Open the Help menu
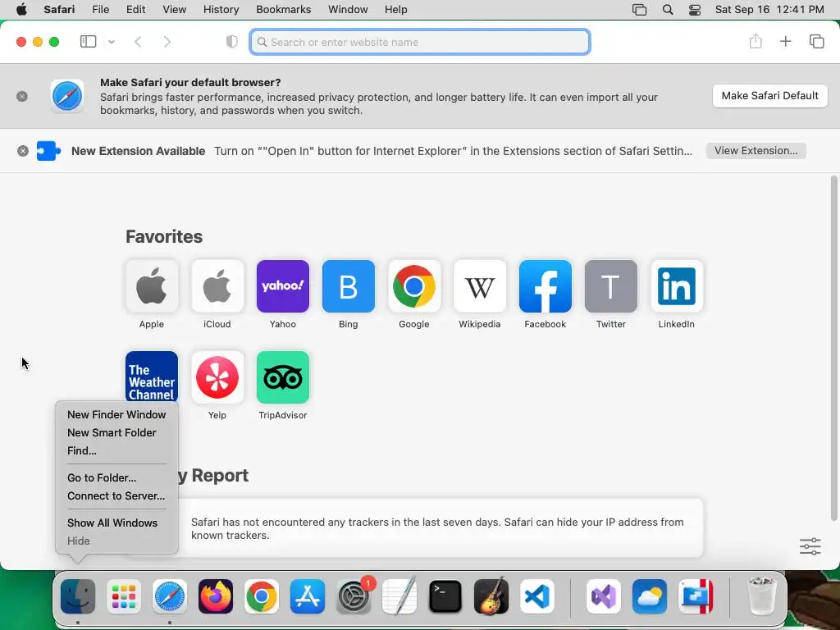This screenshot has width=840, height=630. [x=396, y=10]
